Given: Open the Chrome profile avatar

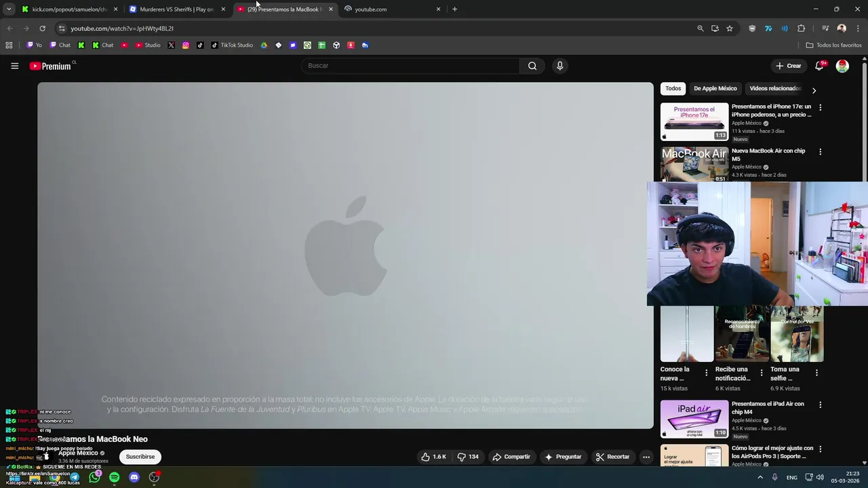Looking at the screenshot, I should click(x=842, y=28).
